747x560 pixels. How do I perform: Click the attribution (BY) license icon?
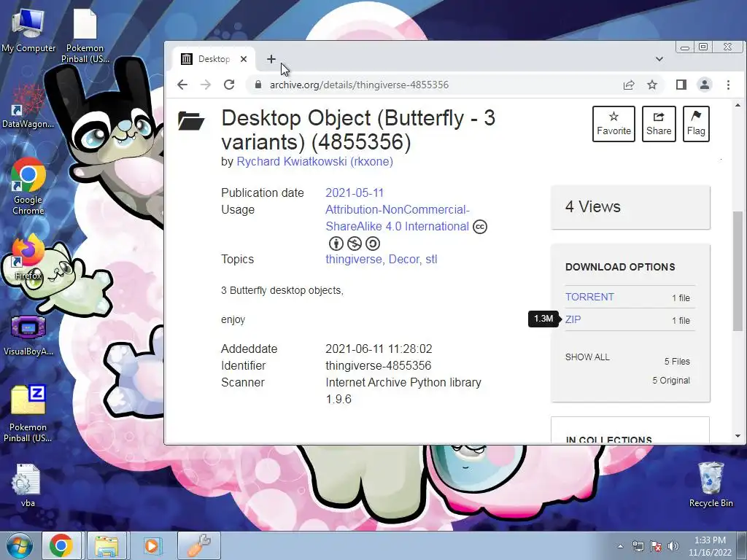pos(336,244)
